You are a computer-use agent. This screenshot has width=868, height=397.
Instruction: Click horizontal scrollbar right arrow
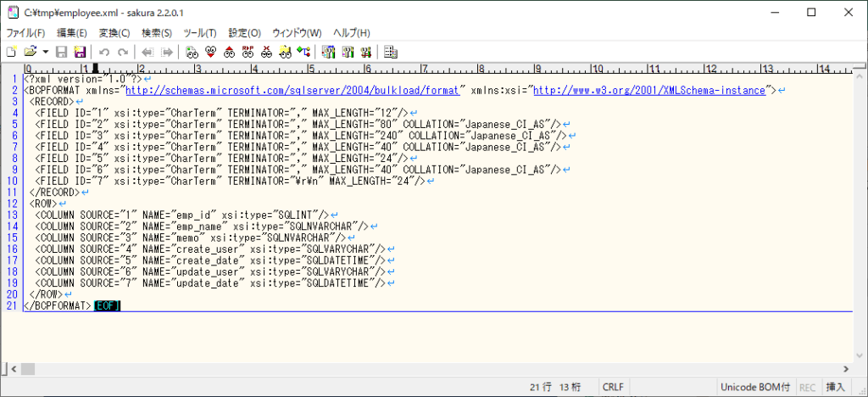point(847,369)
